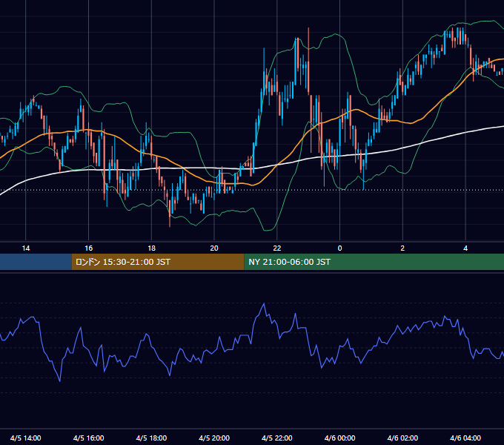Click the oscillator peak near 4/5 22:00
Image resolution: width=504 pixels, height=445 pixels.
pyautogui.click(x=264, y=303)
